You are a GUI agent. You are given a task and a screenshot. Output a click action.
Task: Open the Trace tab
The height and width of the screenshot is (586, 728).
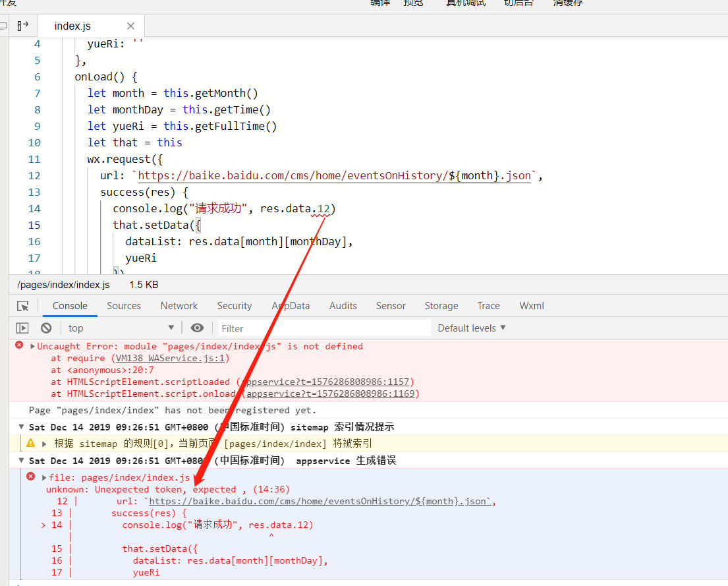coord(488,306)
